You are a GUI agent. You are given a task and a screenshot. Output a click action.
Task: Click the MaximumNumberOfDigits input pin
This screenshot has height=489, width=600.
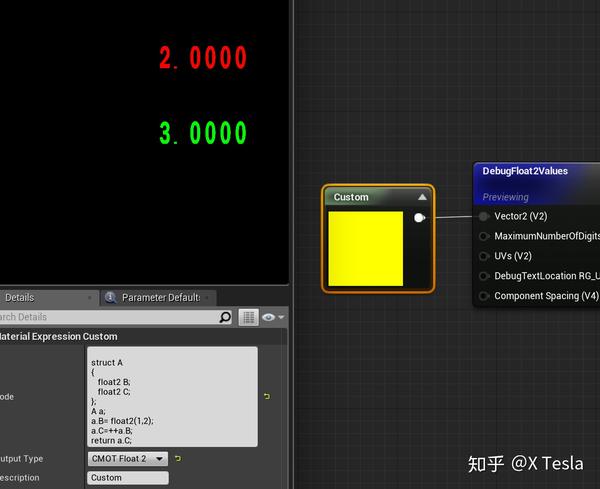(x=484, y=236)
